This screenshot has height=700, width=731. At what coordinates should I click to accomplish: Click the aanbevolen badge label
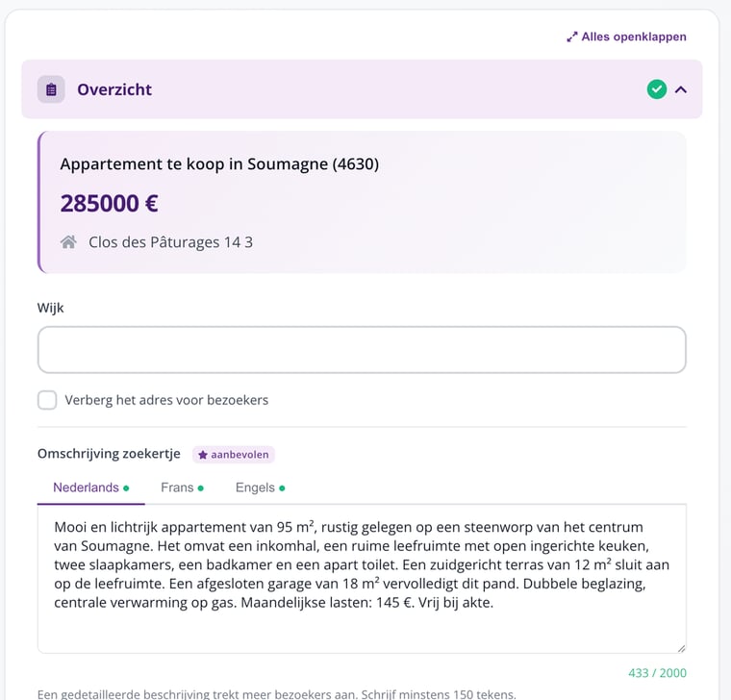point(234,455)
